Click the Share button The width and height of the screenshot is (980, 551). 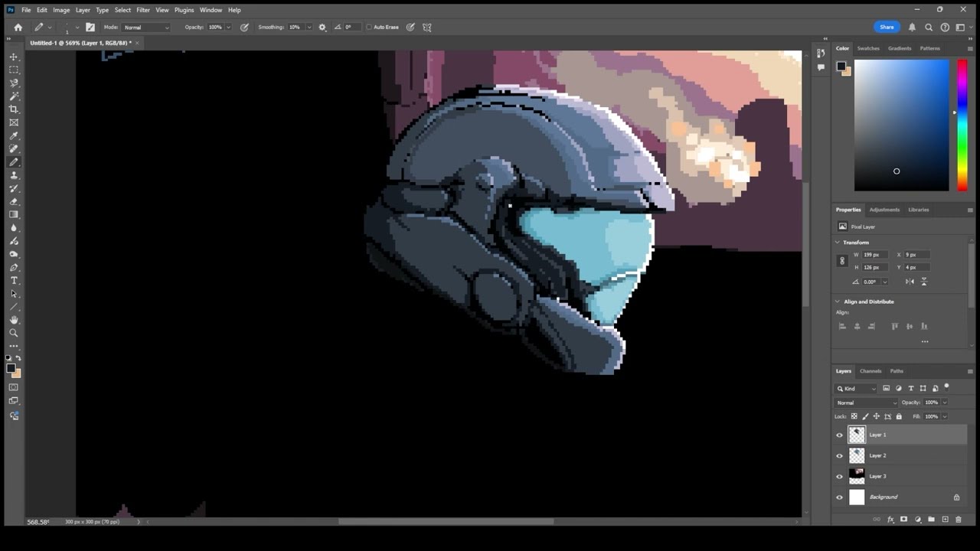[x=887, y=27]
